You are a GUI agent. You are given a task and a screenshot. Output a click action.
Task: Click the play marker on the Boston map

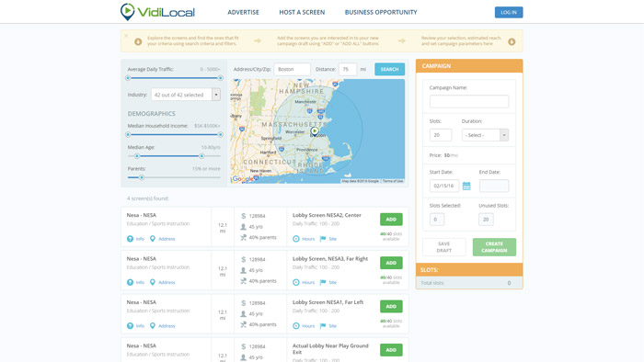(x=315, y=131)
